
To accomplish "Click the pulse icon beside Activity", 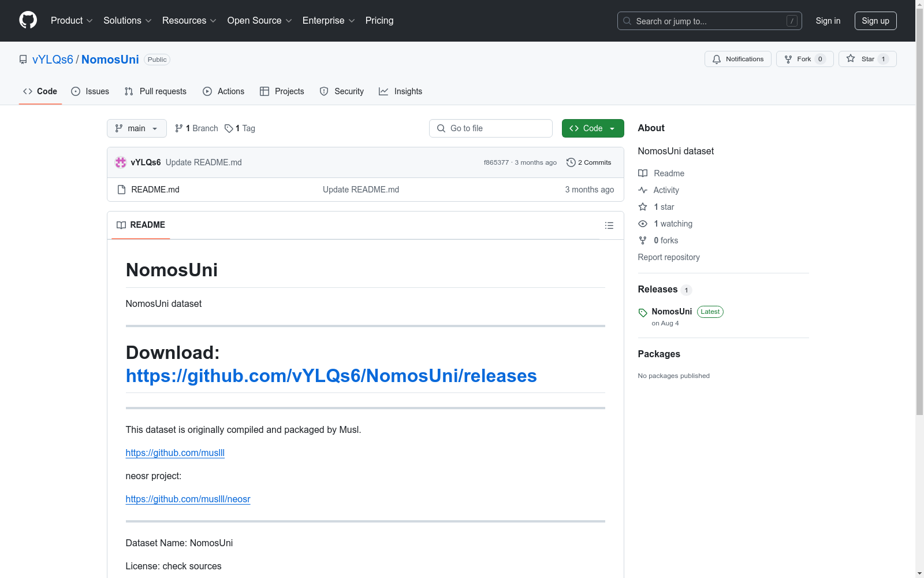I will pos(643,190).
